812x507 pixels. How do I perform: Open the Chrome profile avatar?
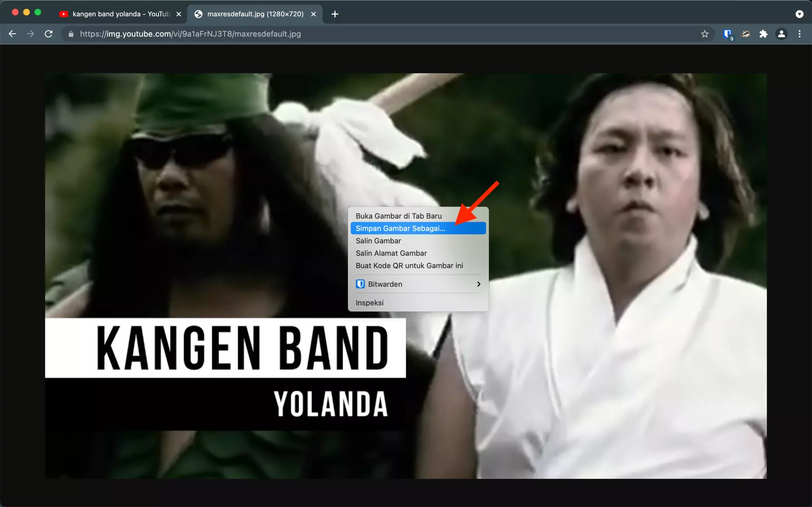pos(782,34)
